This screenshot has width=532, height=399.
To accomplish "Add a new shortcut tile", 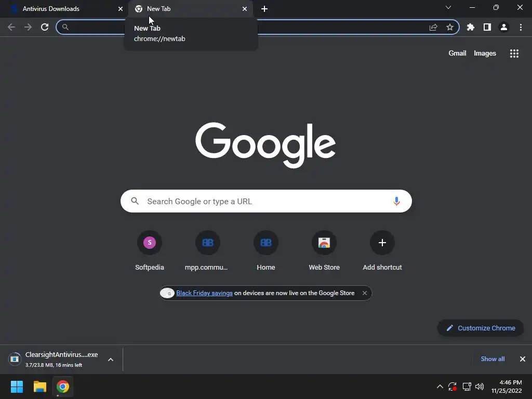I will pyautogui.click(x=382, y=251).
